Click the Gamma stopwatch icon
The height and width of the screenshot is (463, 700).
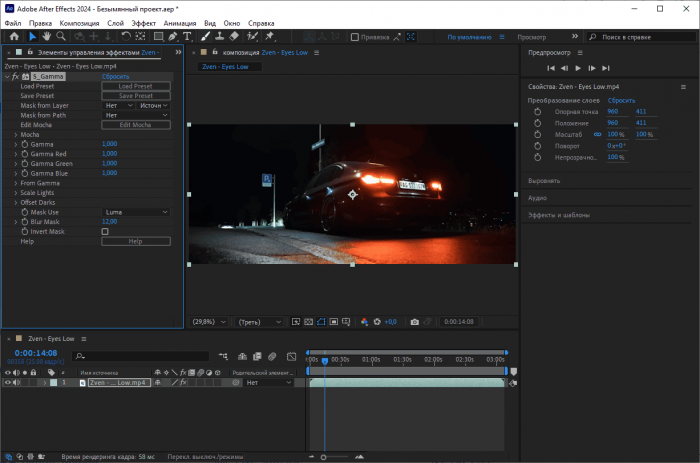[x=25, y=144]
